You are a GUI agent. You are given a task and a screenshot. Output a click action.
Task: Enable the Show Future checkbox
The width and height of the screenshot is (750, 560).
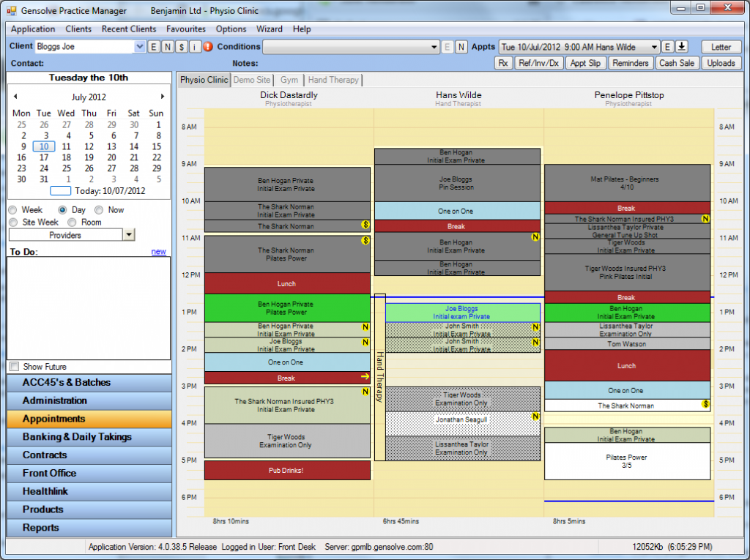12,366
